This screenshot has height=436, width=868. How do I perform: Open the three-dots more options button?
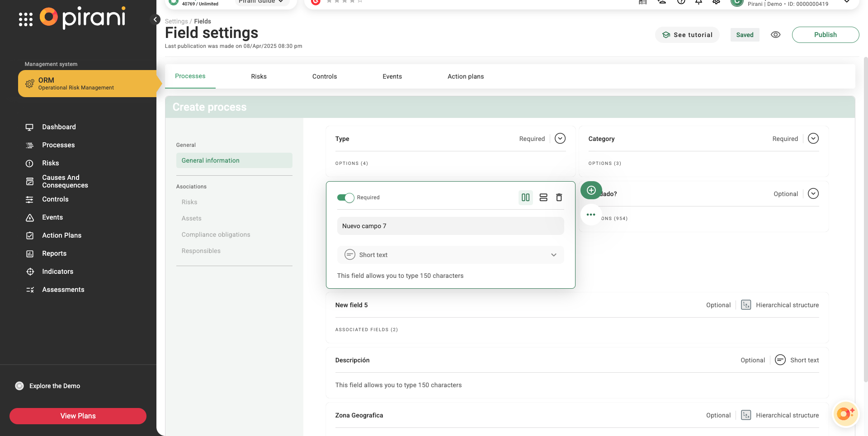591,215
